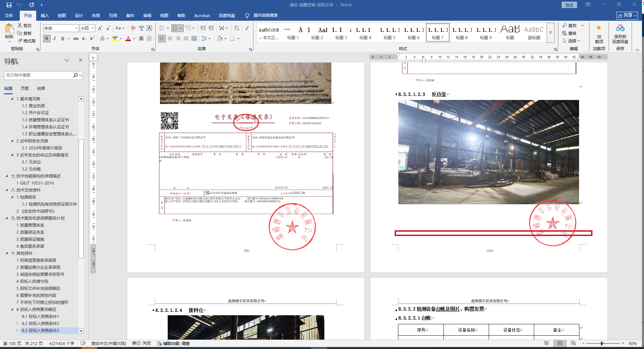Toggle the character border button
This screenshot has width=644, height=349.
149,28
